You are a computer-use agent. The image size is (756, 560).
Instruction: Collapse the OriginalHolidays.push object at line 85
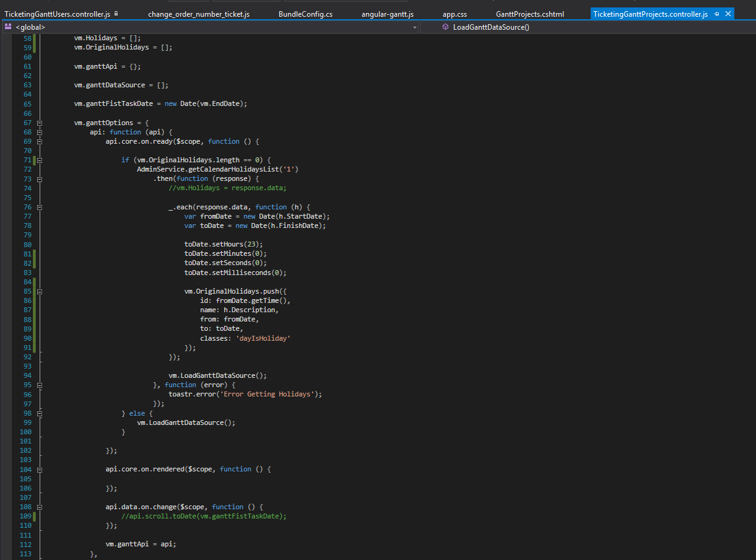tap(38, 291)
